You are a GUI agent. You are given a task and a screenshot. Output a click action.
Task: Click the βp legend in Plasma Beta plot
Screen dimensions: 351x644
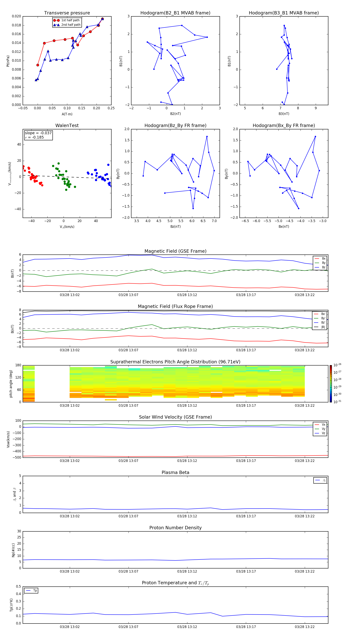pos(320,480)
